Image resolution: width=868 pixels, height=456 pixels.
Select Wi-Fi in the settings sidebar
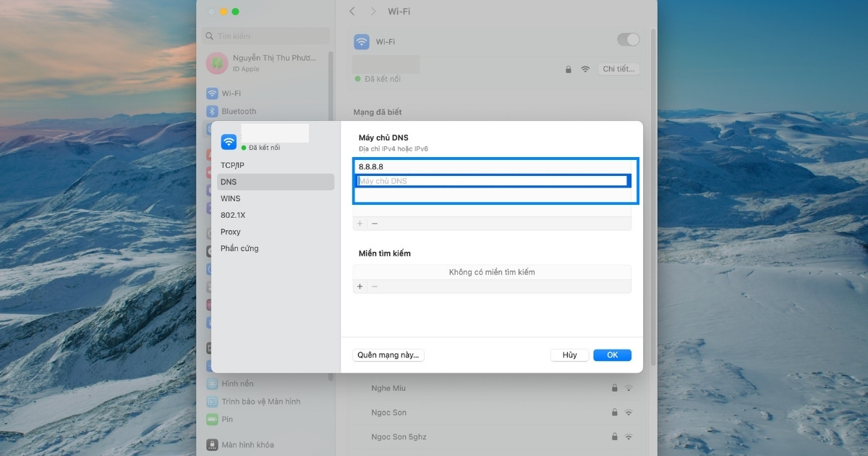[229, 93]
